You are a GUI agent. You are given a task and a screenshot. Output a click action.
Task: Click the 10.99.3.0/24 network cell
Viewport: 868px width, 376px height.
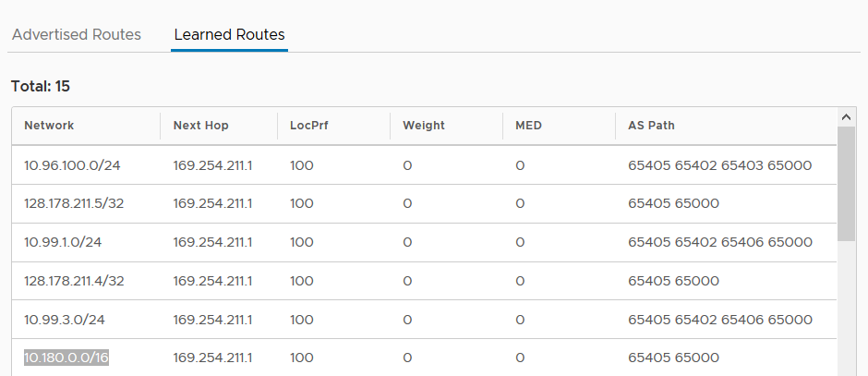click(65, 320)
